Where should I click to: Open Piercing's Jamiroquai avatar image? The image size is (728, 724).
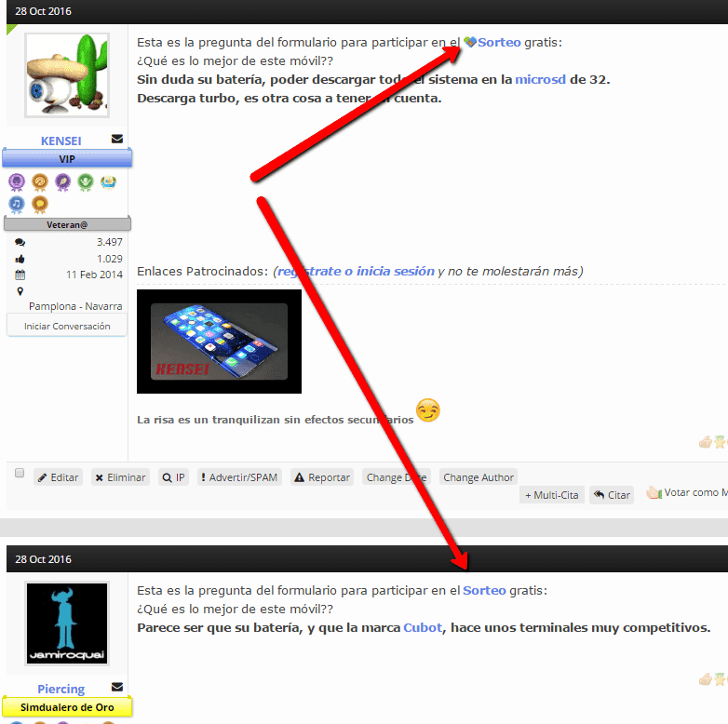click(x=67, y=623)
